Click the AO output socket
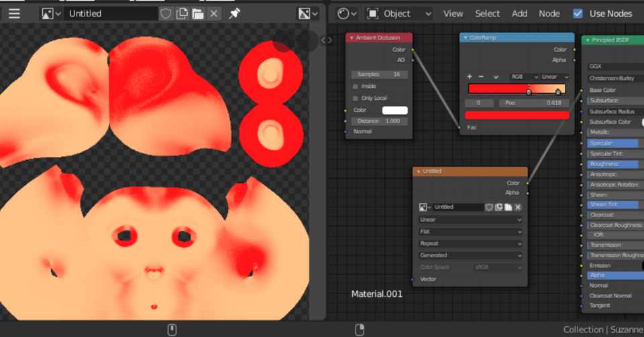The height and width of the screenshot is (337, 644). point(413,60)
